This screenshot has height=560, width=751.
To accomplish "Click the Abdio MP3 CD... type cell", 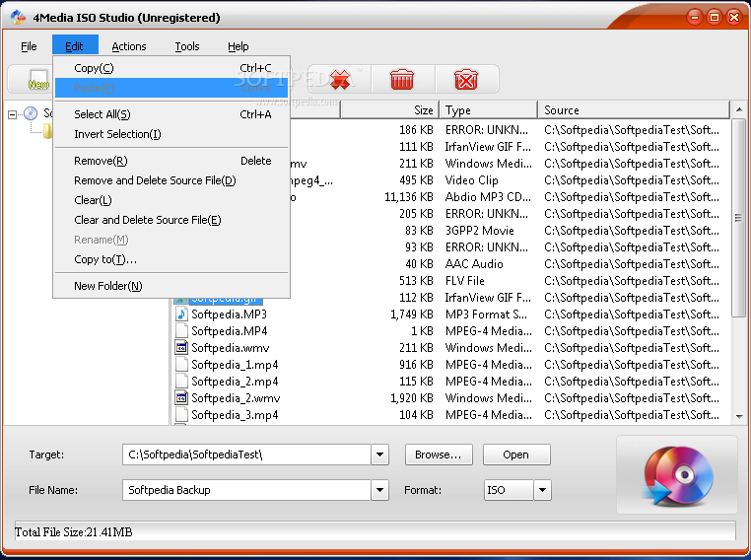I will pyautogui.click(x=488, y=197).
